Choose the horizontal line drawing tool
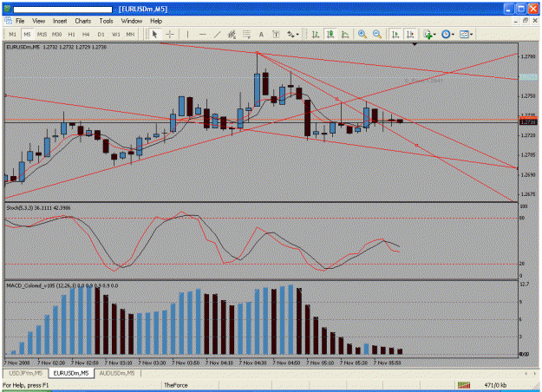 [203, 34]
